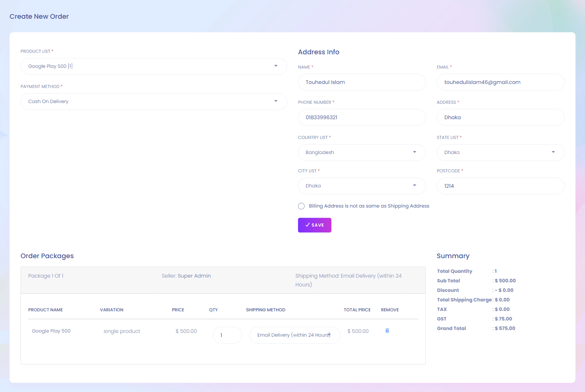Open the Country List dropdown showing Bangladesh
Image resolution: width=585 pixels, height=392 pixels.
[361, 153]
